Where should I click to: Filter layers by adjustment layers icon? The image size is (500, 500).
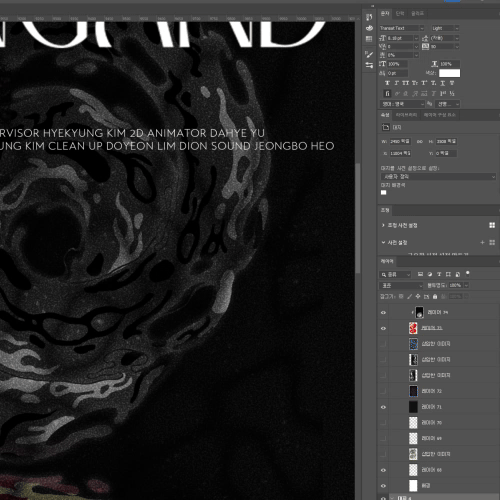click(x=430, y=274)
